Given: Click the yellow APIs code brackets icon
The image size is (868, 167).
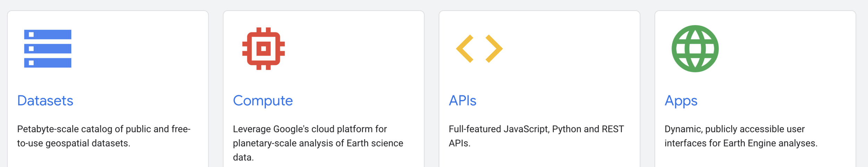Looking at the screenshot, I should coord(479,49).
